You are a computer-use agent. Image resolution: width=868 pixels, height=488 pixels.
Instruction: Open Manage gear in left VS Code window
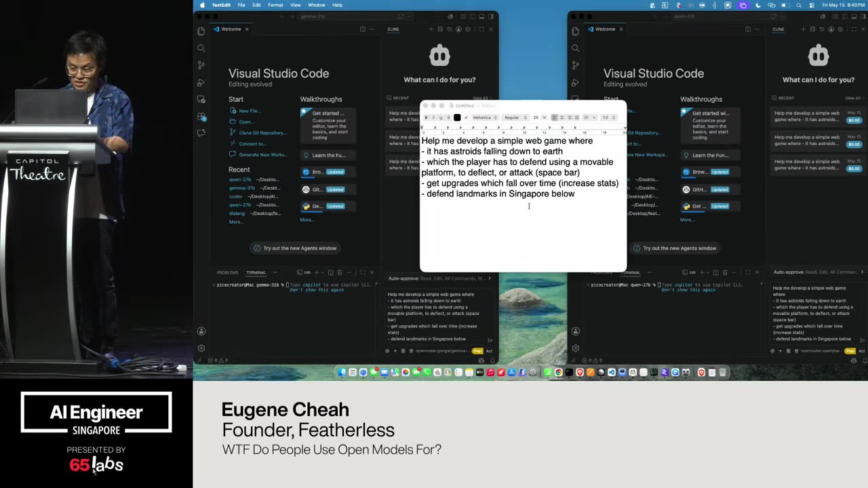pyautogui.click(x=201, y=348)
